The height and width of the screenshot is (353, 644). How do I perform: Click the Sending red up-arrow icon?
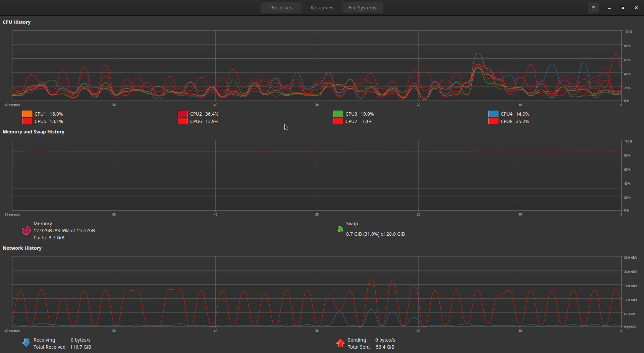tap(340, 343)
